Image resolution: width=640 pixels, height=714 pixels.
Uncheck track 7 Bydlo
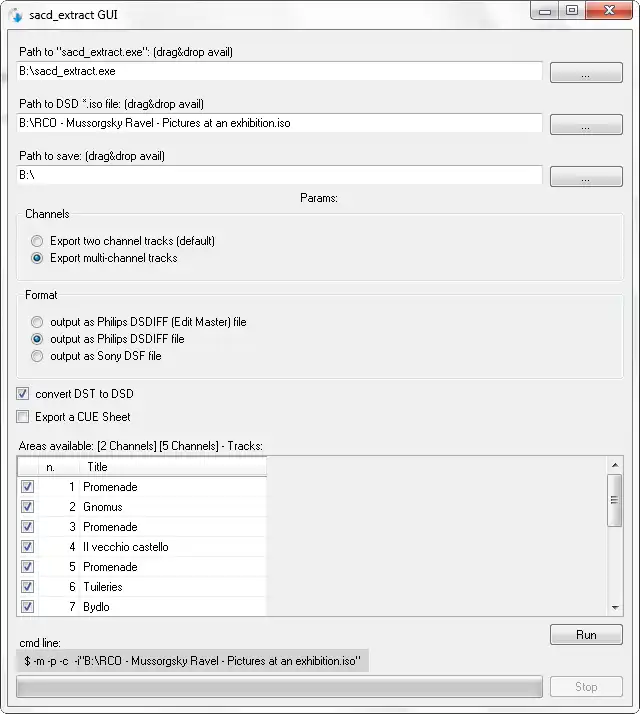pyautogui.click(x=27, y=607)
